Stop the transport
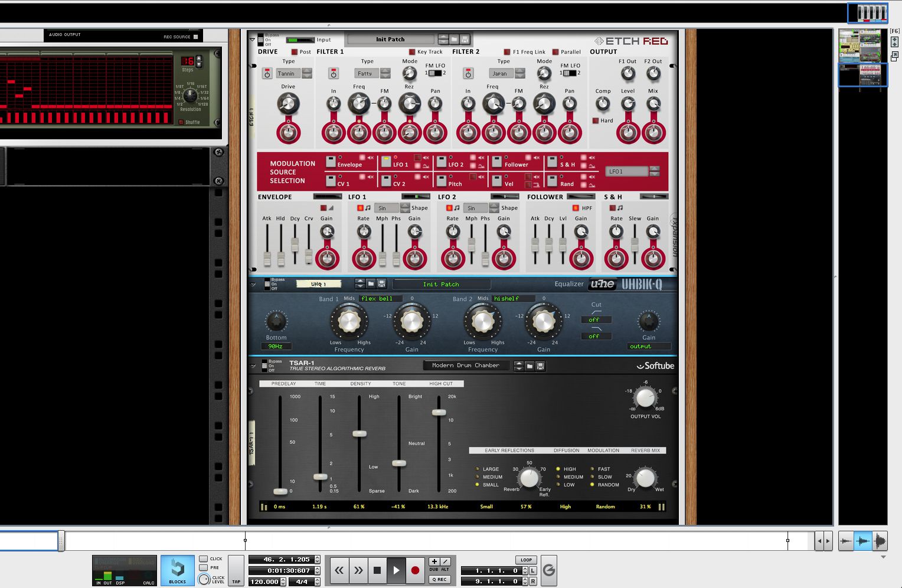This screenshot has height=588, width=902. (x=377, y=570)
